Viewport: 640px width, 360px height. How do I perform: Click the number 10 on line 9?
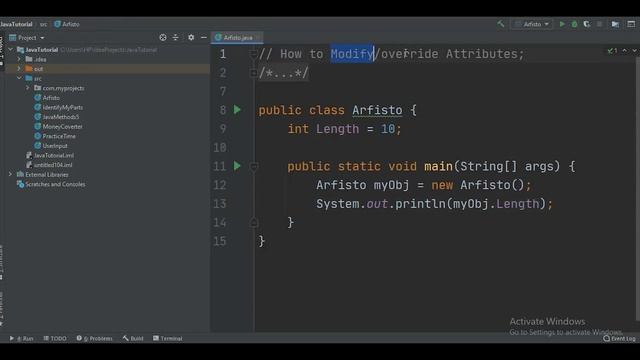pyautogui.click(x=388, y=129)
